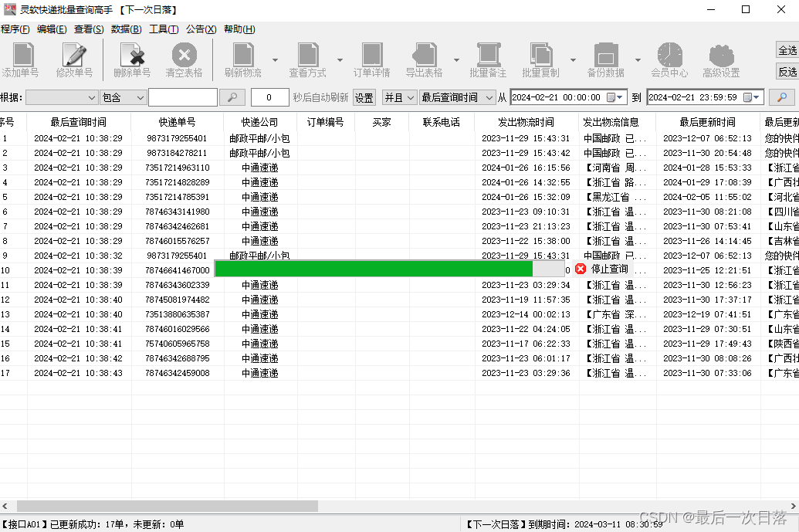
Task: Click the 全选 select all button
Action: [x=787, y=50]
